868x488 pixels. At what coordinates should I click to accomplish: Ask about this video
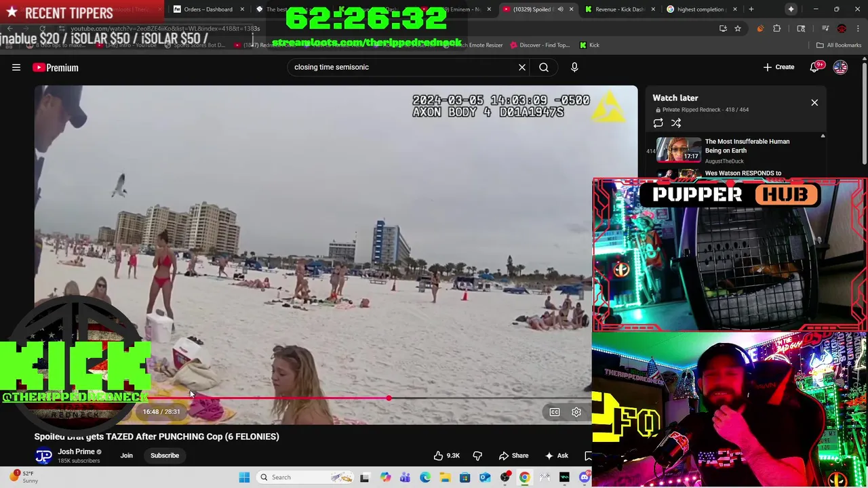coord(556,455)
